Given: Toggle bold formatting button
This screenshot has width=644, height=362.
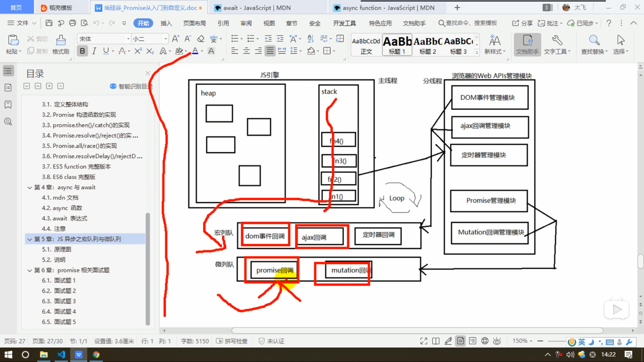Looking at the screenshot, I should tap(82, 51).
